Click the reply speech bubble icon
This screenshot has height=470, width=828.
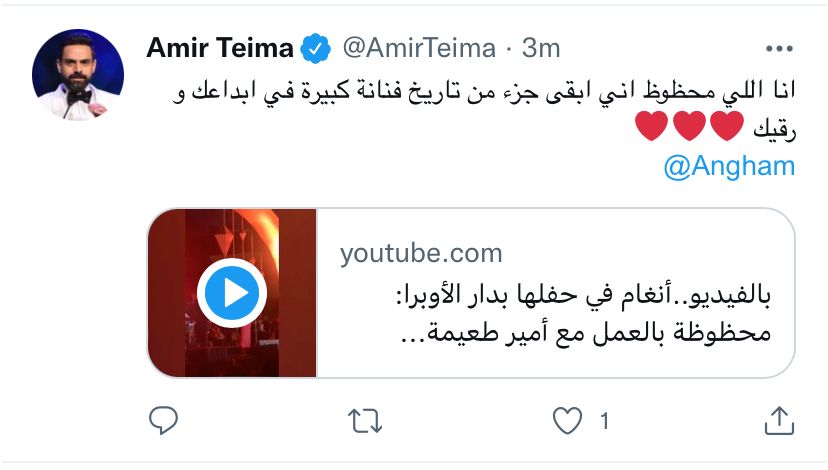pos(163,423)
